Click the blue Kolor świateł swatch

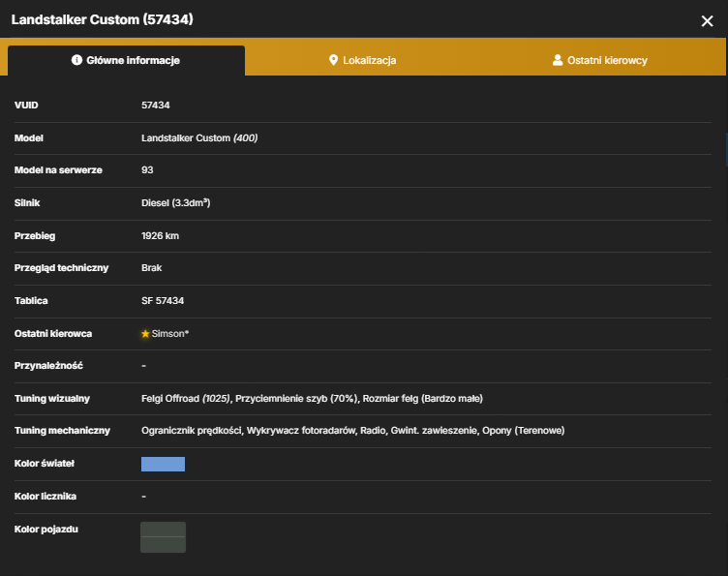tap(163, 464)
